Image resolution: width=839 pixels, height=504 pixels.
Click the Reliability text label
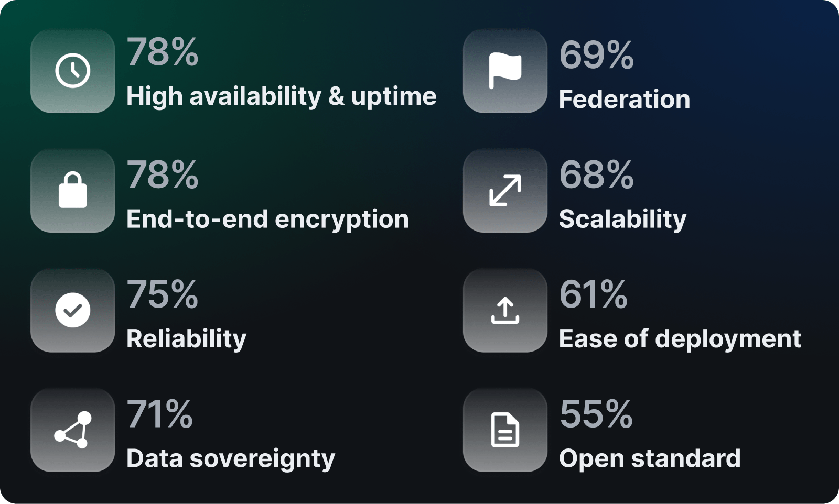click(x=186, y=339)
